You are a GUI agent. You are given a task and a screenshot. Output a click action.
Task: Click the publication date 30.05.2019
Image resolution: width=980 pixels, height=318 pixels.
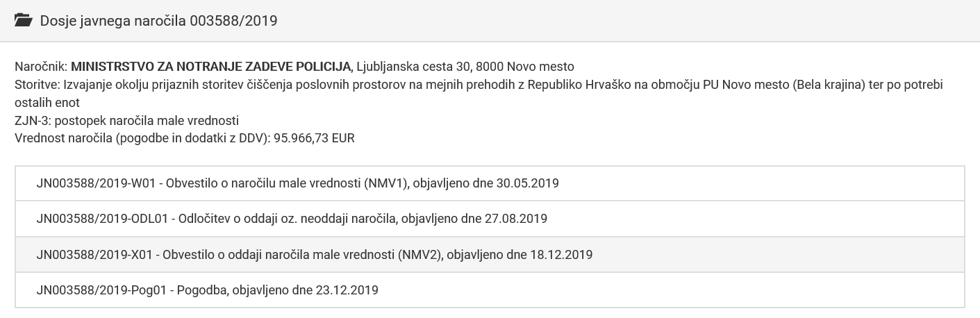click(528, 184)
